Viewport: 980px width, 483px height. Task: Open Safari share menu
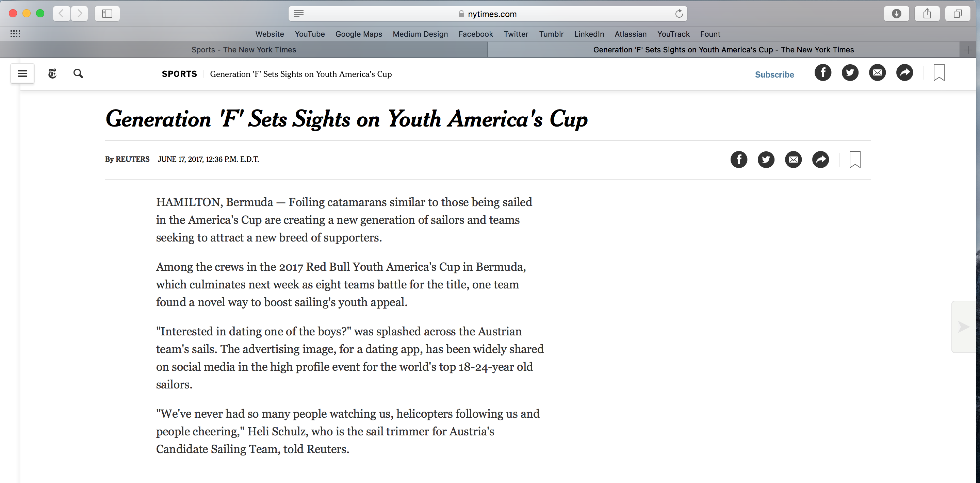(x=927, y=14)
